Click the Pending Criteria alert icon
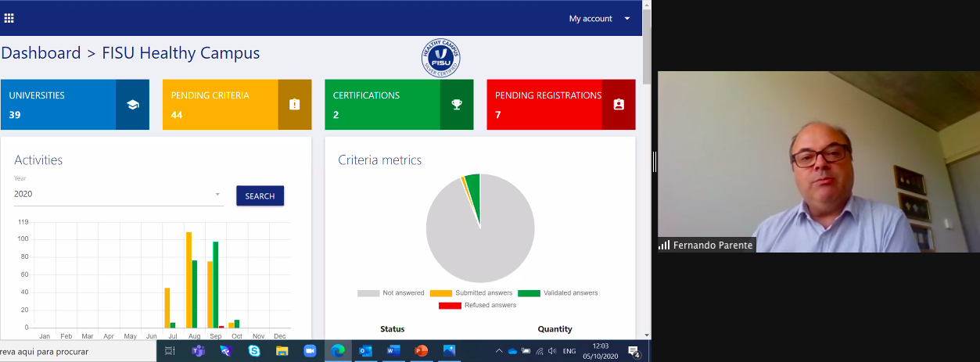Screen dimensions: 980x362 click(x=294, y=104)
